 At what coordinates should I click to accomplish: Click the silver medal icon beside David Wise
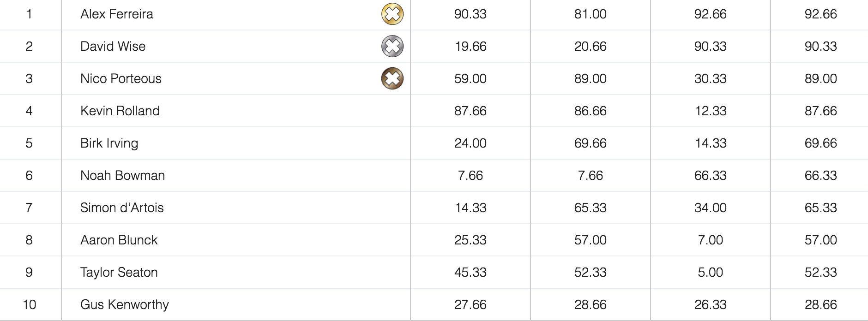pos(392,46)
